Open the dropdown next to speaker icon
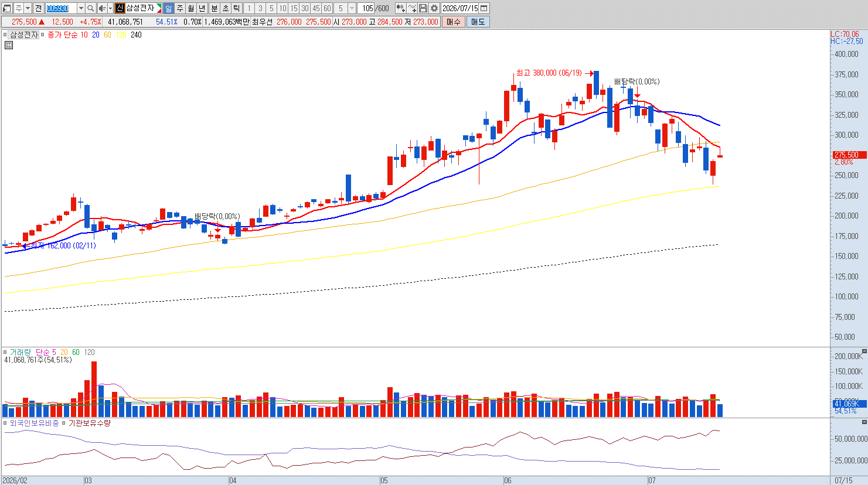868x485 pixels. pos(110,8)
